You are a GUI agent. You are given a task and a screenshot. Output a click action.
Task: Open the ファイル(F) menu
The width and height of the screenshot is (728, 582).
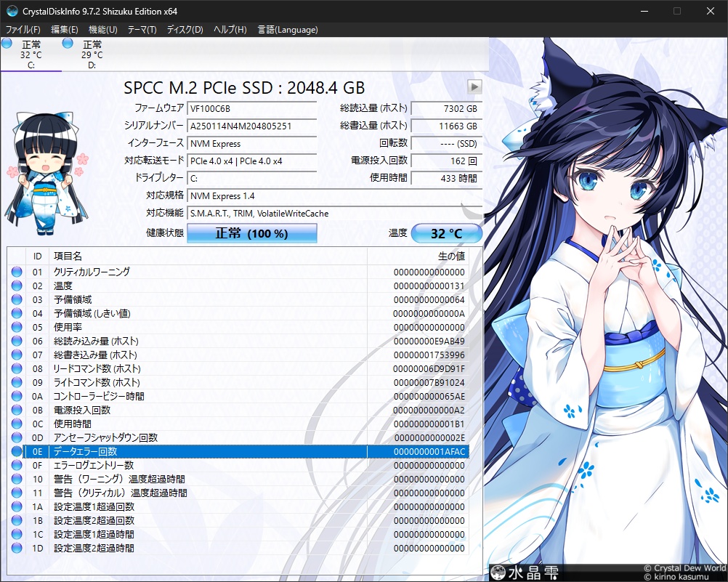pos(23,30)
